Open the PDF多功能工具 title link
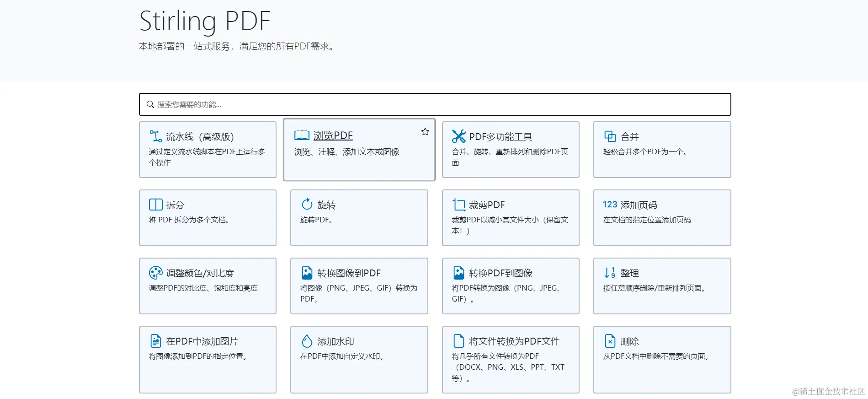Image resolution: width=868 pixels, height=399 pixels. (501, 137)
